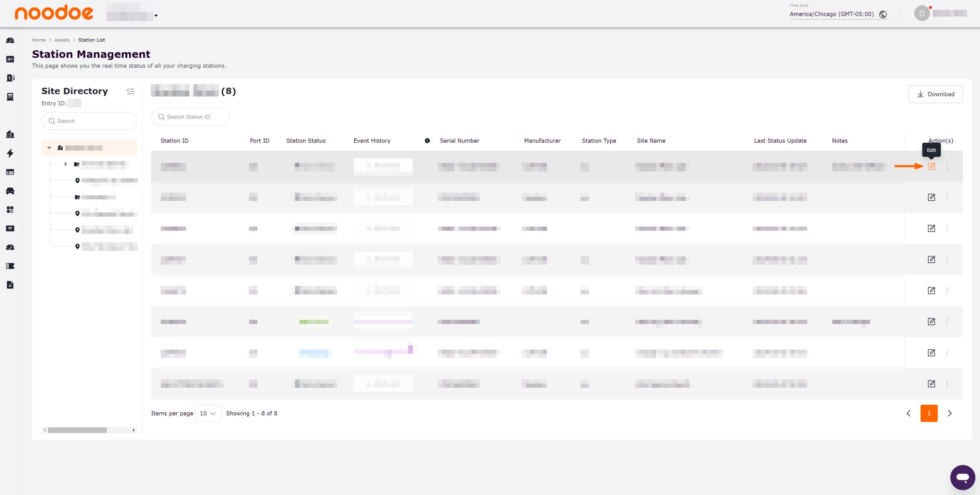The width and height of the screenshot is (980, 495).
Task: Open the Items per page dropdown
Action: [208, 413]
